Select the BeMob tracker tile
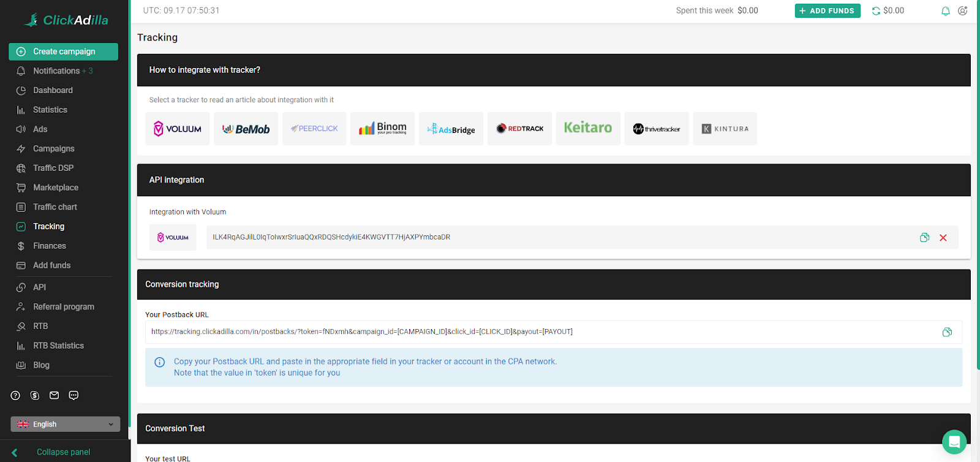 pos(246,129)
